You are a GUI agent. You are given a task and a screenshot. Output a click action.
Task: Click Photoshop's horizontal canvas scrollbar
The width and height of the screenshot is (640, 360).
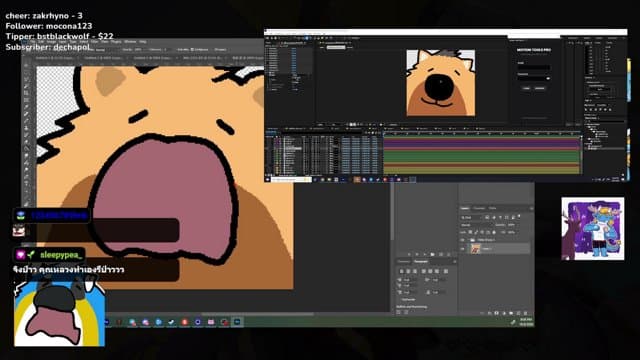coord(257,314)
